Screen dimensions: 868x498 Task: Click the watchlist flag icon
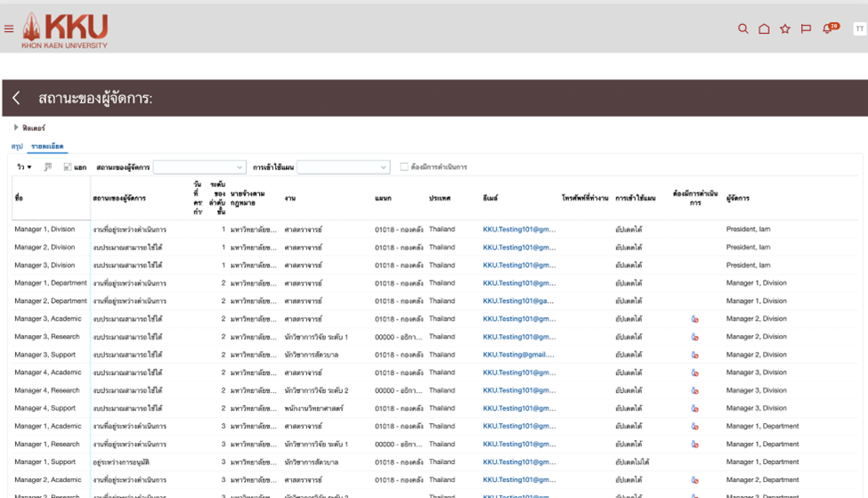(806, 29)
